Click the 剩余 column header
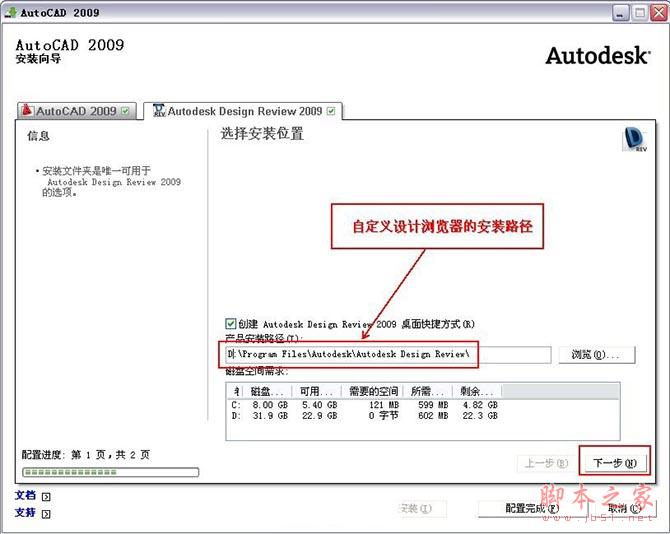Screen dimensions: 670x534 [477, 391]
